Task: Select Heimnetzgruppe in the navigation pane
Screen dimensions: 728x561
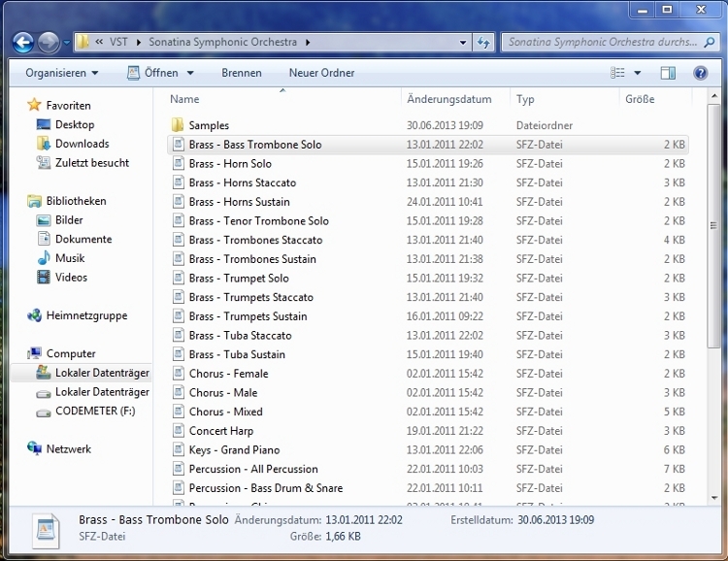Action: (86, 315)
